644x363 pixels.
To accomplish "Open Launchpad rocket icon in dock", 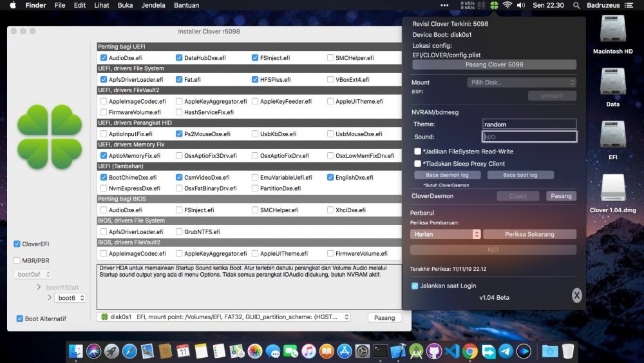I will click(111, 351).
